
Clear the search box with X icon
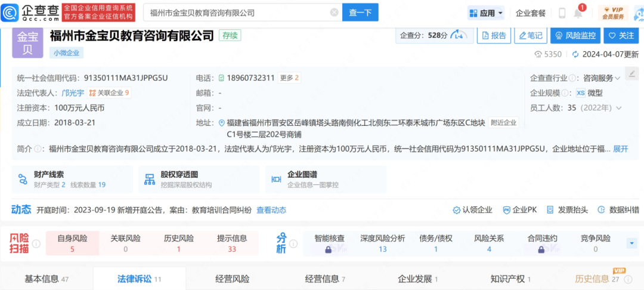pos(335,13)
